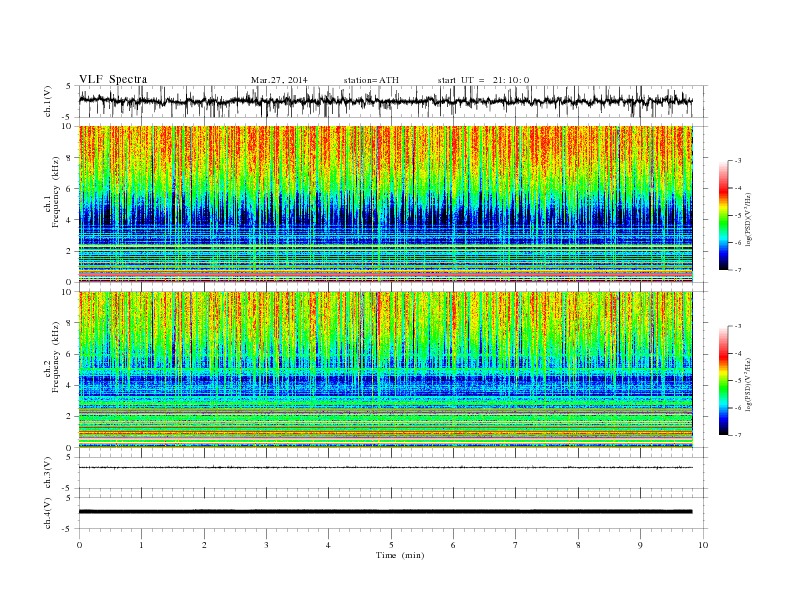The height and width of the screenshot is (612, 792).
Task: Click the ch.1 frequency tick label "8"
Action: tap(70, 158)
